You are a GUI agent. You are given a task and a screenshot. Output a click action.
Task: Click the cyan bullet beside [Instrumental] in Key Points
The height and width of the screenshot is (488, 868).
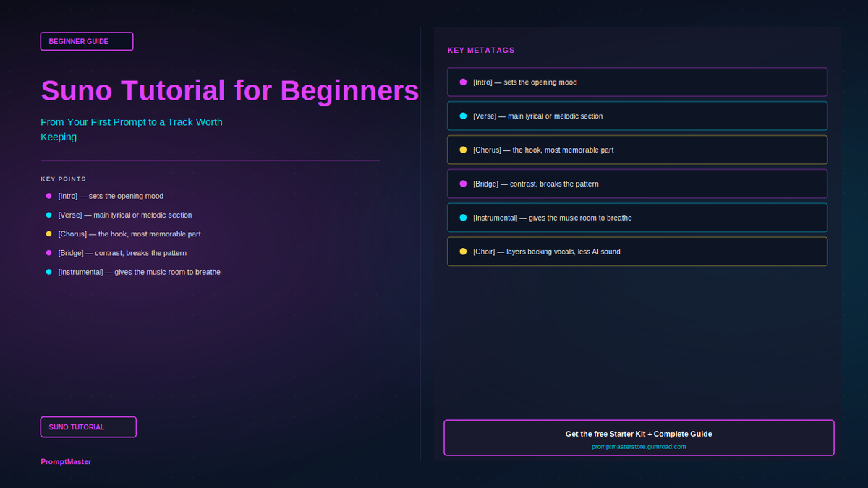click(x=49, y=272)
